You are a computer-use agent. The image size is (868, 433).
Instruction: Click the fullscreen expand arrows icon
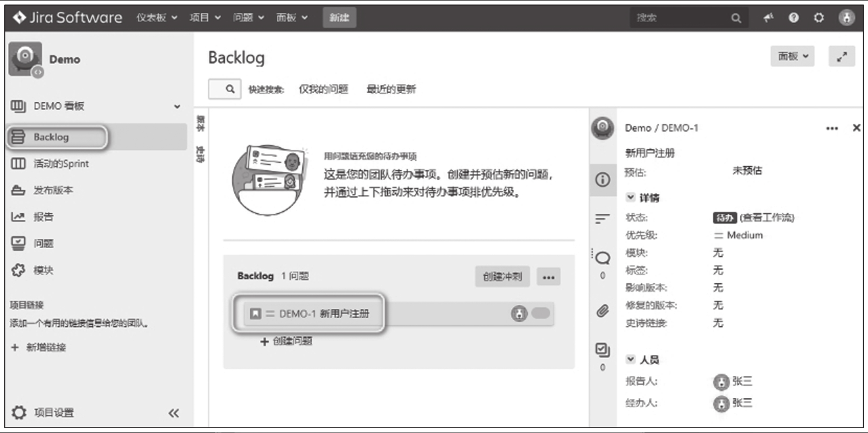pos(842,56)
